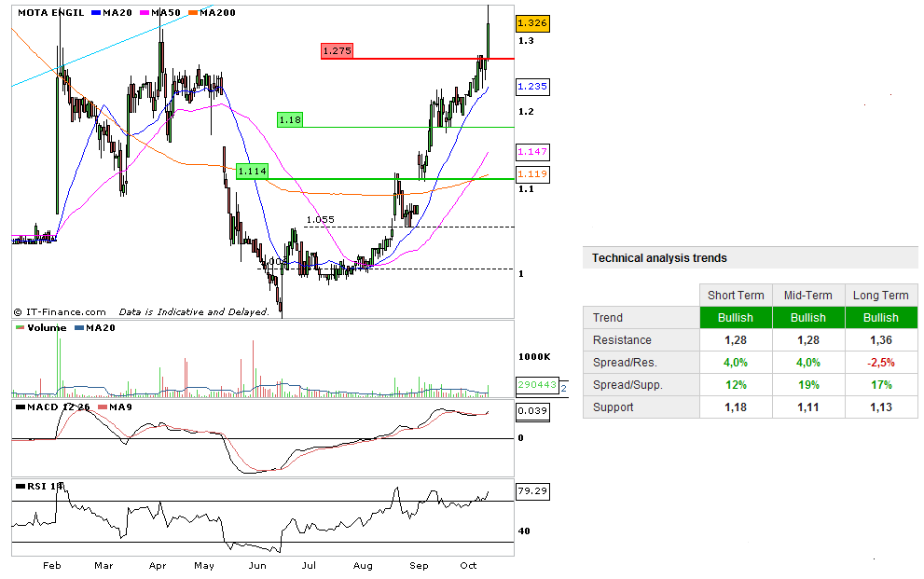The image size is (924, 579).
Task: Select the 1.147 MA50 value box
Action: 532,152
